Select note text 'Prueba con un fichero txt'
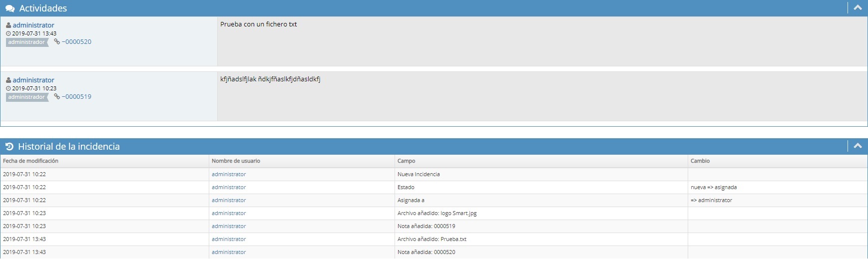 point(259,24)
